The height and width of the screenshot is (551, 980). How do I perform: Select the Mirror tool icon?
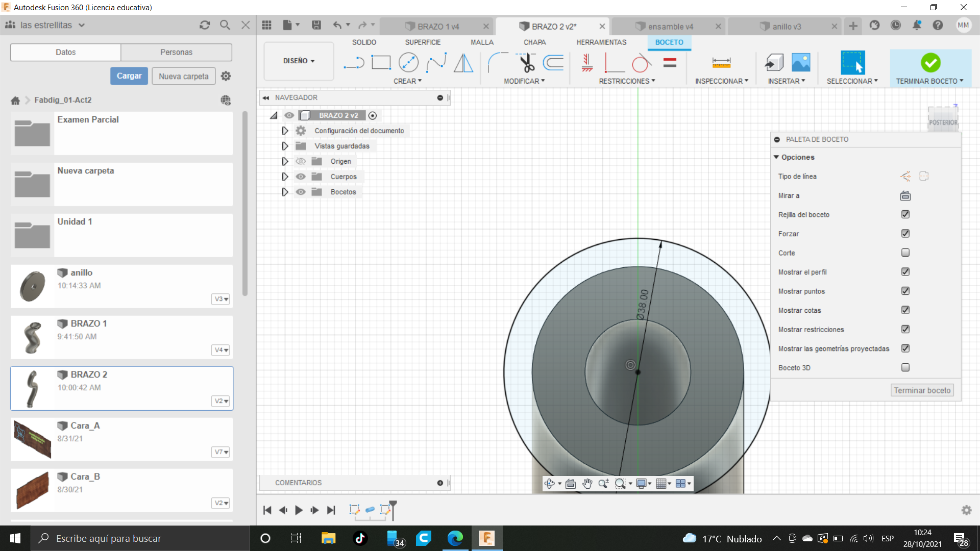tap(463, 63)
